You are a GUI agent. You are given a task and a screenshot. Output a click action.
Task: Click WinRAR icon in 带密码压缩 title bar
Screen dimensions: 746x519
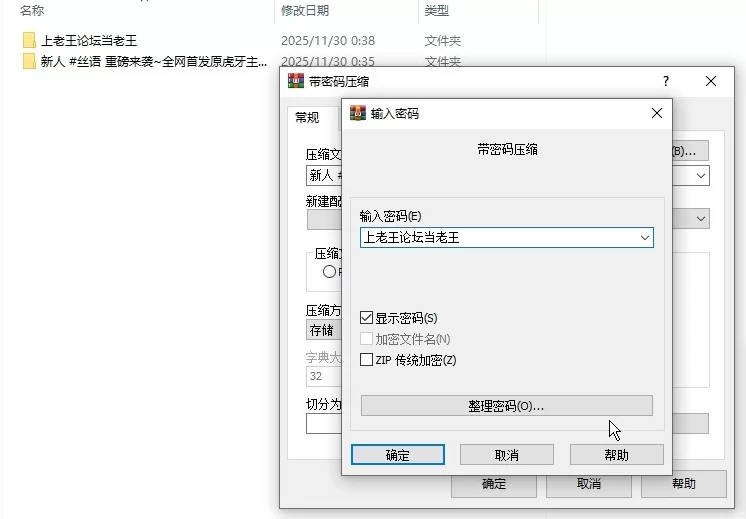point(296,81)
